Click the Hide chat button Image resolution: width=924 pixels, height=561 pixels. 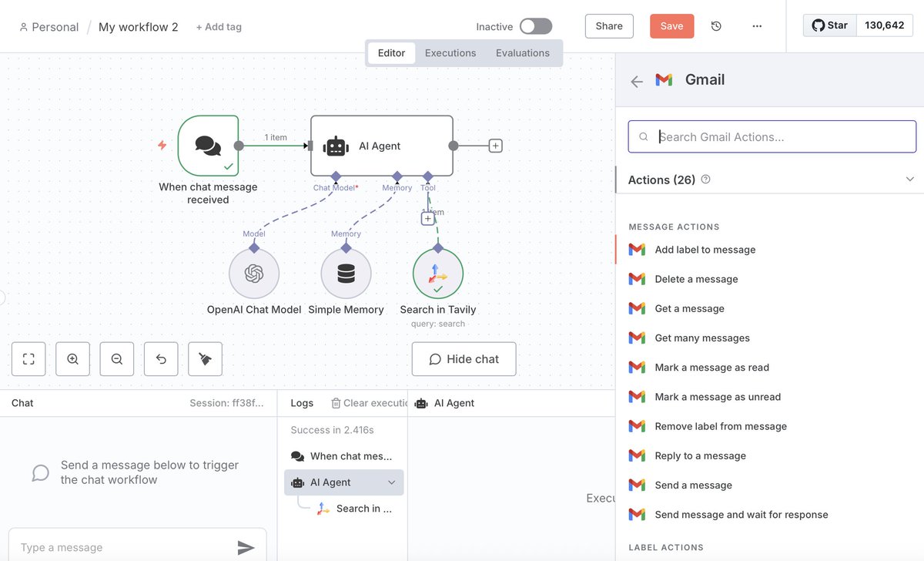[x=464, y=359]
